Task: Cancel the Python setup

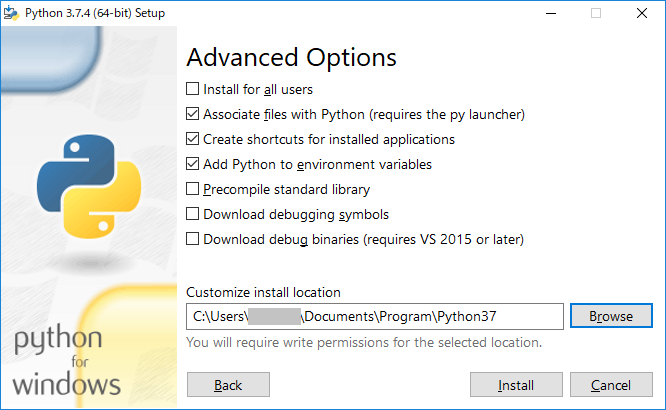Action: pos(611,385)
